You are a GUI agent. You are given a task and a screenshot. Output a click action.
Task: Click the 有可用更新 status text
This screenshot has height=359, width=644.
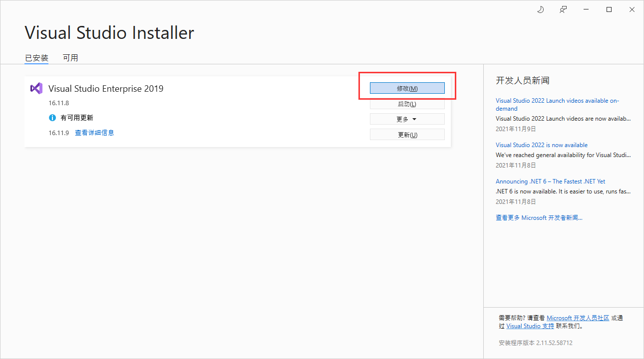coord(77,118)
